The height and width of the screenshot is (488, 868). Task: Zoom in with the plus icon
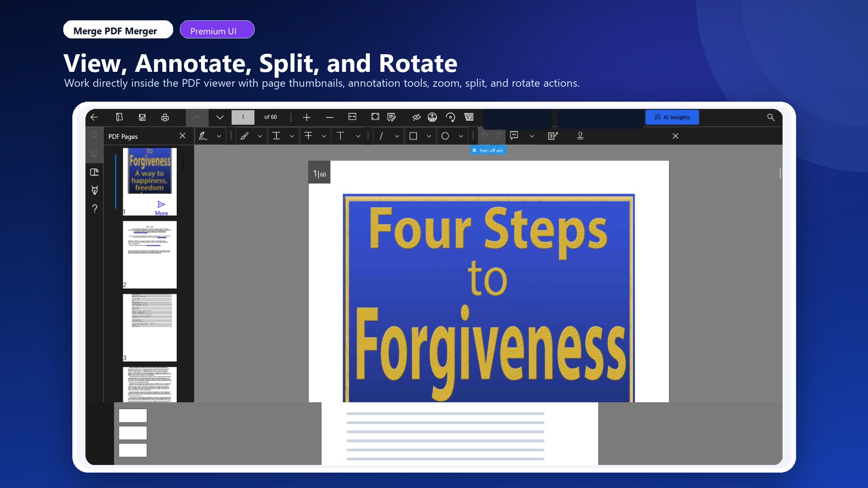[x=307, y=117]
